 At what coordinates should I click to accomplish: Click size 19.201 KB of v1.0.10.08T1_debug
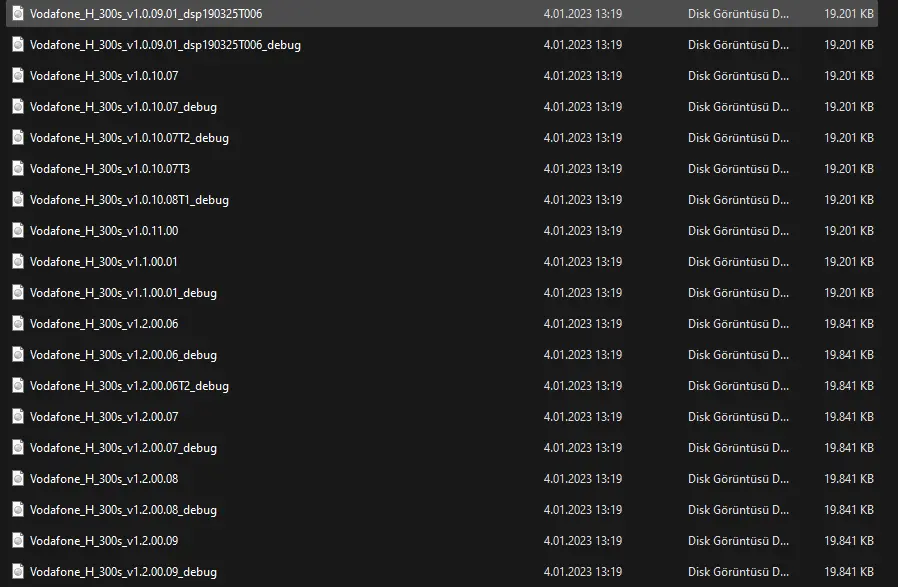849,199
